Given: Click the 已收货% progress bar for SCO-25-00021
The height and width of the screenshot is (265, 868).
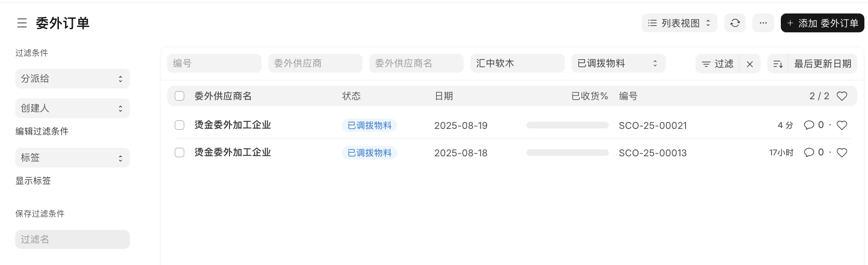Looking at the screenshot, I should (567, 125).
